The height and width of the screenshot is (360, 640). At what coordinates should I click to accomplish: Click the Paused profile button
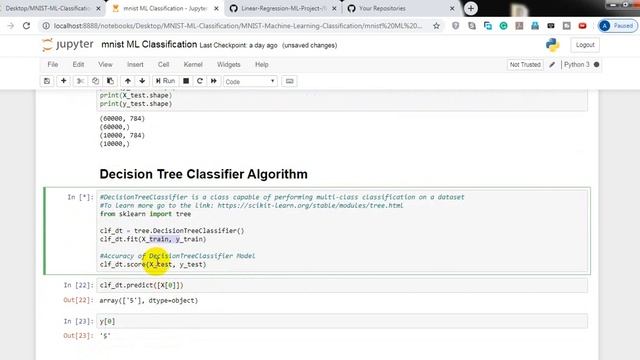(617, 26)
